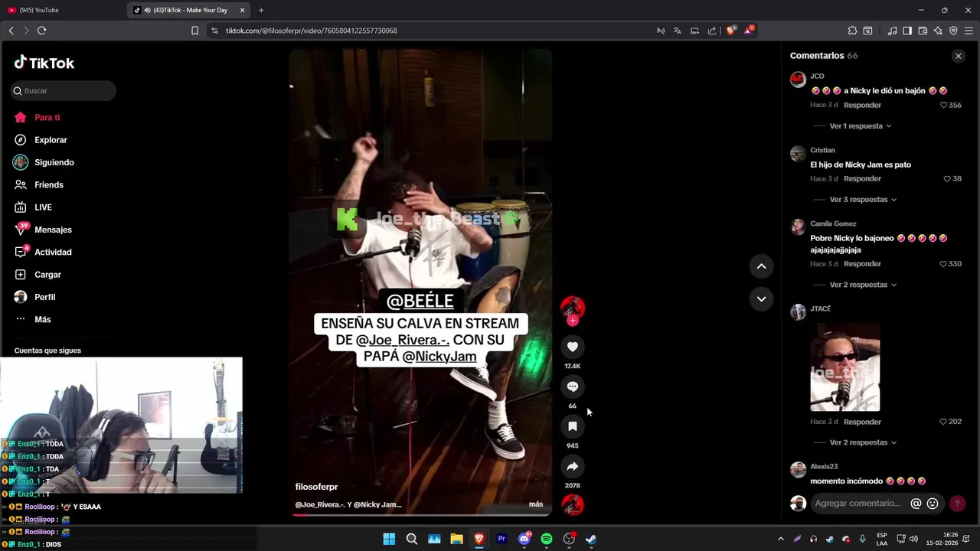Open JCO commenter username

click(817, 77)
